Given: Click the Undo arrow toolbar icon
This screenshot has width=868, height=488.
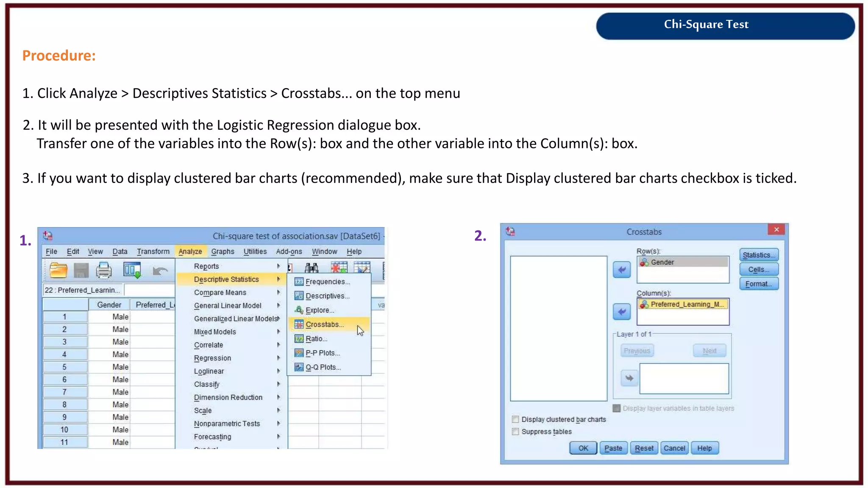Looking at the screenshot, I should click(x=160, y=271).
